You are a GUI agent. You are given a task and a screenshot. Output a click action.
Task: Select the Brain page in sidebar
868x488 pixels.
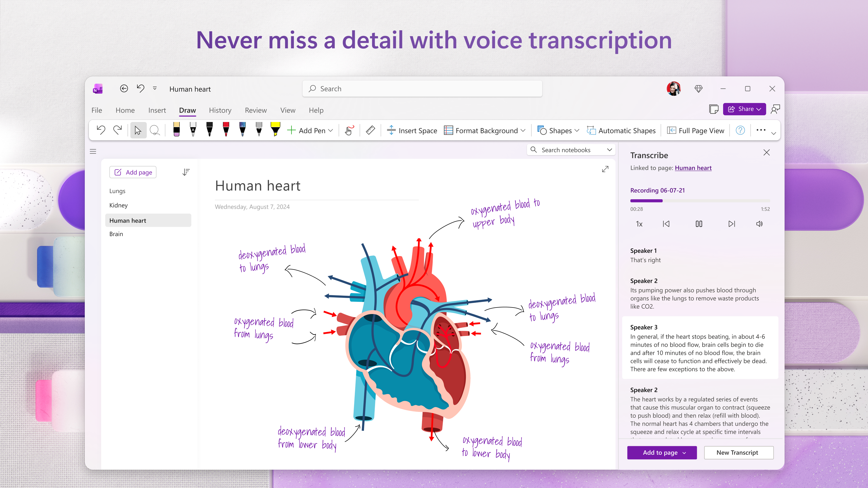[116, 234]
